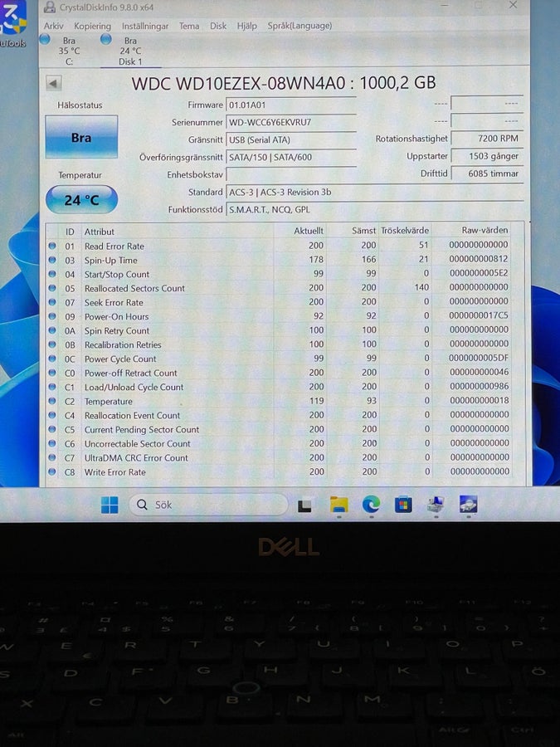560x747 pixels.
Task: Click the status dot for Recalibration Retries
Action: click(x=52, y=344)
